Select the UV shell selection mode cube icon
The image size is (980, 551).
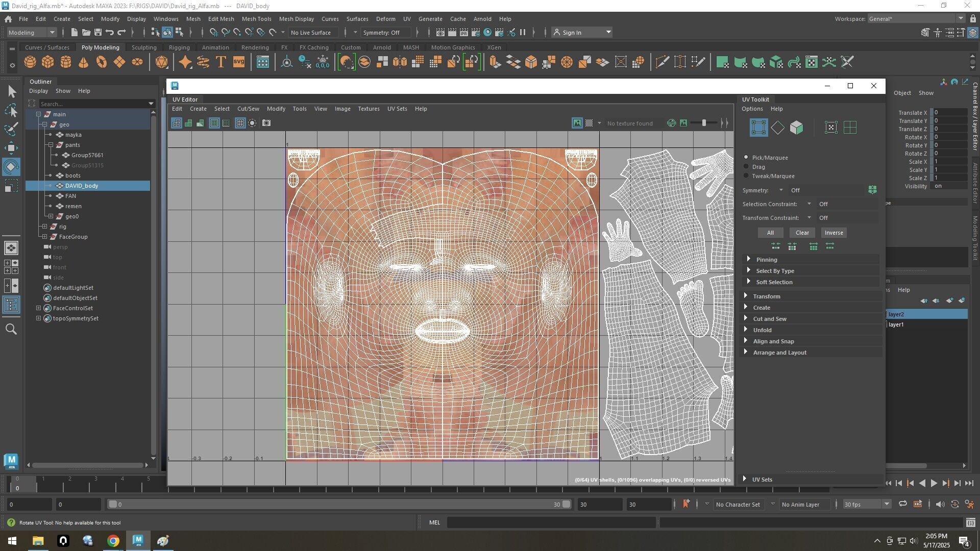[x=797, y=128]
